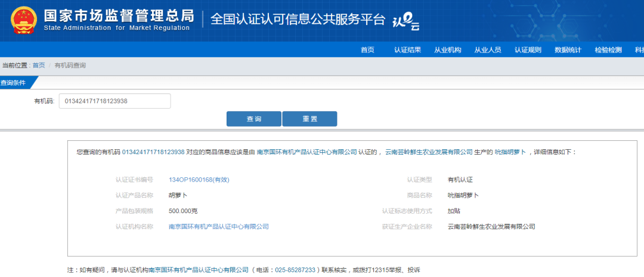Click 有机码查询 breadcrumb text
The height and width of the screenshot is (277, 644).
(70, 65)
